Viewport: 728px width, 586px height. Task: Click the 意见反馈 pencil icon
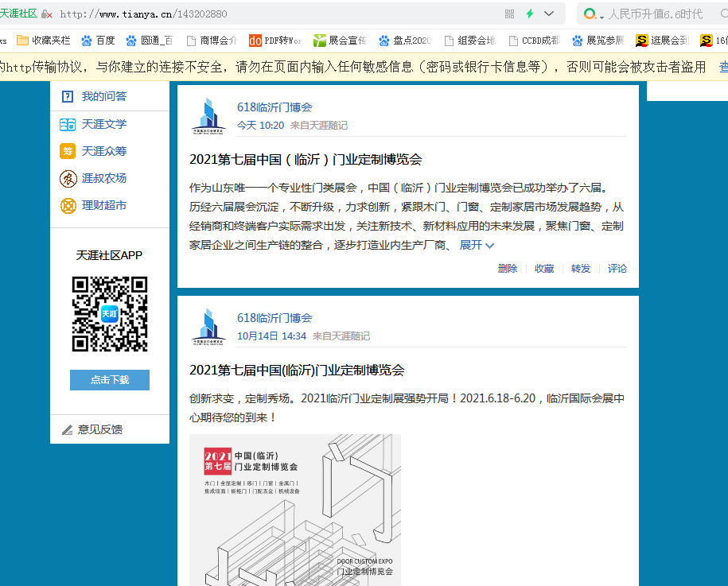pos(68,430)
